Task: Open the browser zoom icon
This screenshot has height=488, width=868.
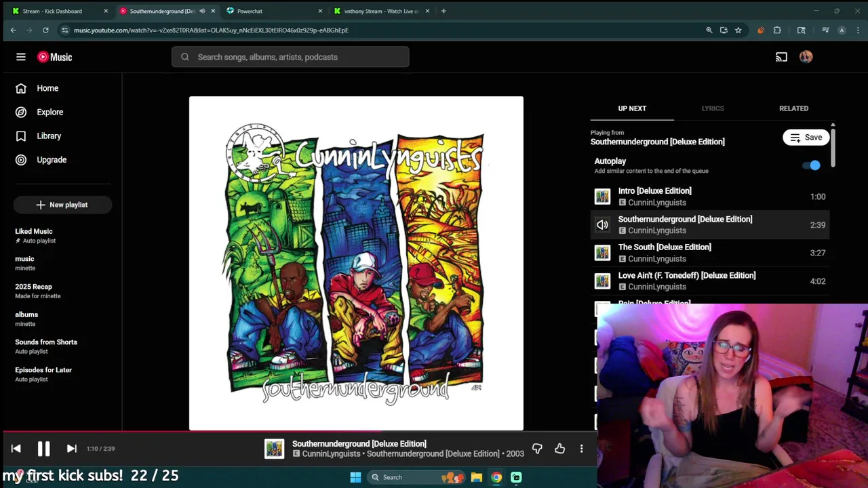Action: [x=709, y=30]
